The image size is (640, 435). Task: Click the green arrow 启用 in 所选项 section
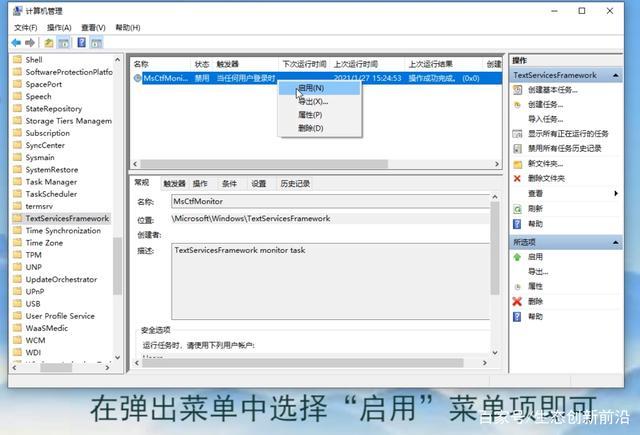click(536, 257)
